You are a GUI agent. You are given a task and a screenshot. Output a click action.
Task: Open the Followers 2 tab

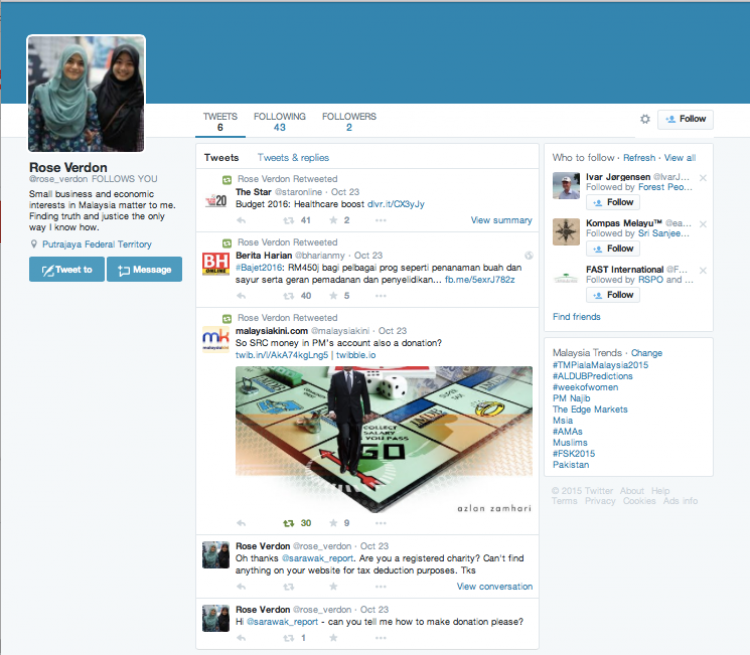pos(349,122)
